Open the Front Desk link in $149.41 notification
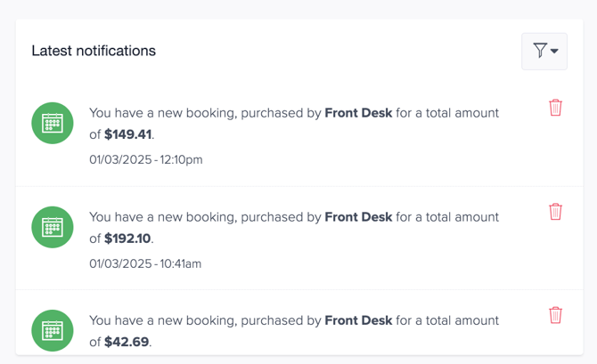 tap(358, 113)
